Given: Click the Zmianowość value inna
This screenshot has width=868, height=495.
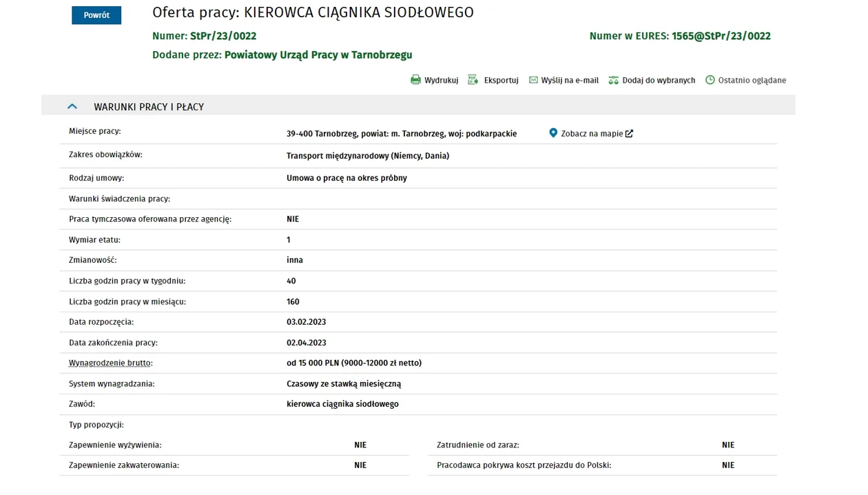Looking at the screenshot, I should tap(295, 260).
